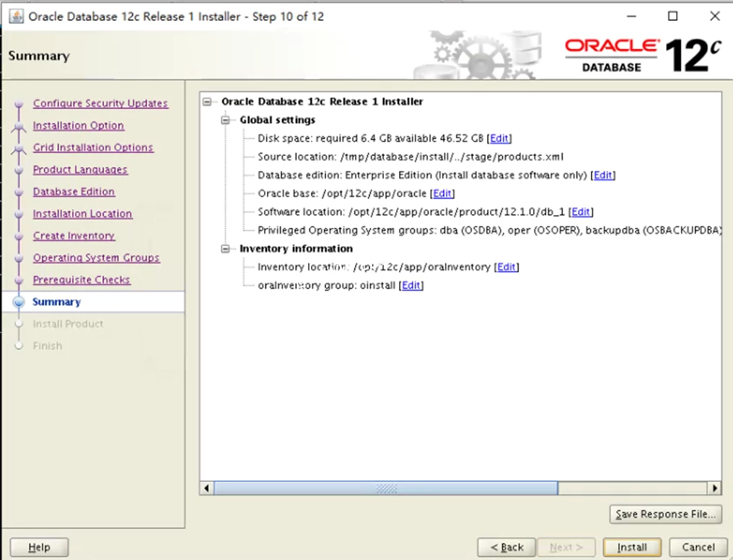Go to the Create Inventory step
Viewport: 733px width, 560px height.
(x=74, y=235)
